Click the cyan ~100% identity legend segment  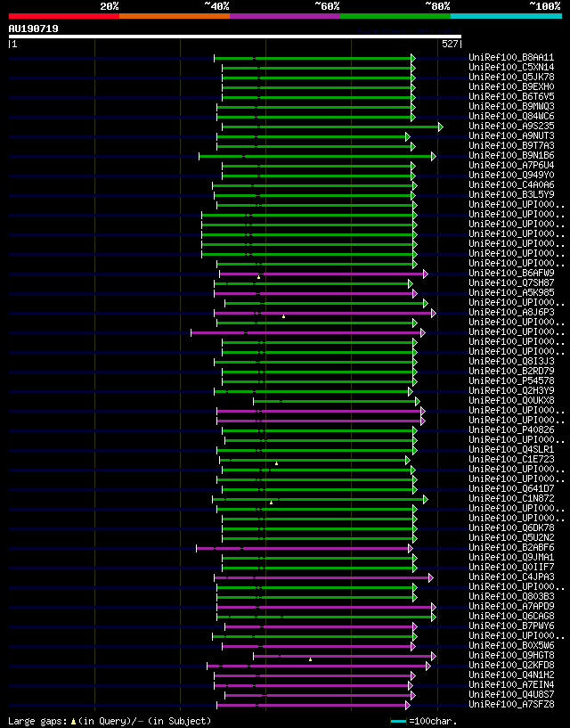(507, 16)
